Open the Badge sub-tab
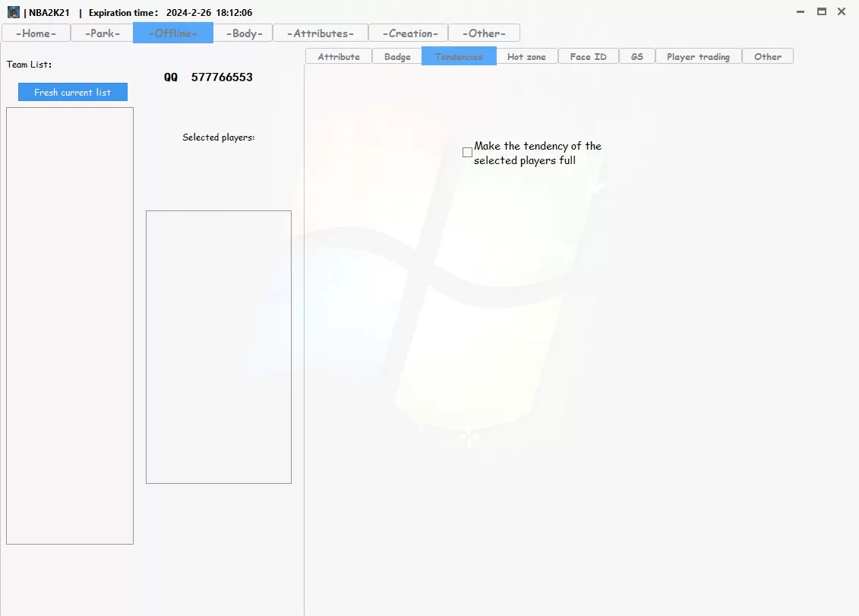 pyautogui.click(x=397, y=56)
